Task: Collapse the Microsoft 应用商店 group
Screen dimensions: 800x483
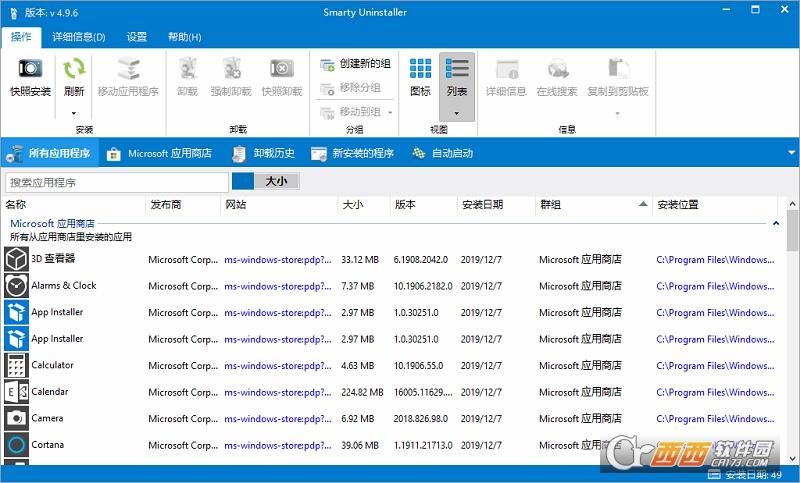Action: [776, 223]
